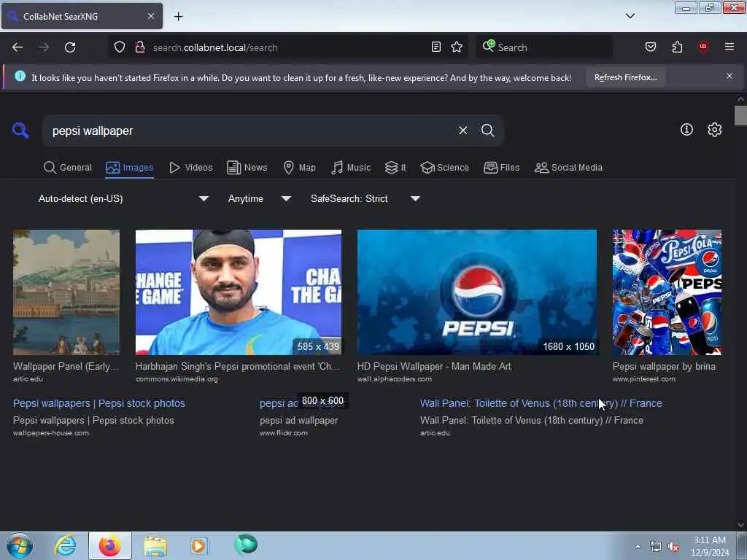Screen dimensions: 747x560
Task: Open the Windows Start menu
Action: [20, 545]
